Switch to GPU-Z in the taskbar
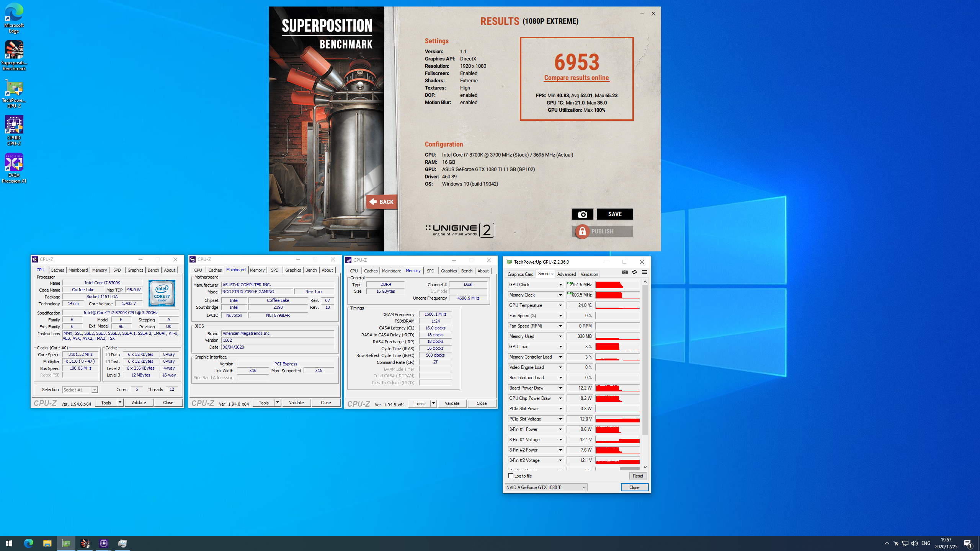The image size is (980, 551). pyautogui.click(x=66, y=543)
